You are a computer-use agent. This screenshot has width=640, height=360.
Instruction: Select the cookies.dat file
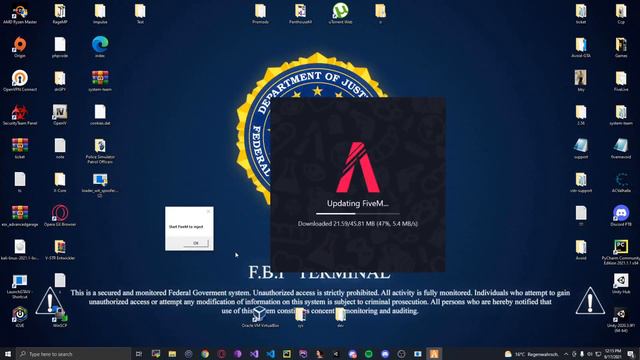100,115
